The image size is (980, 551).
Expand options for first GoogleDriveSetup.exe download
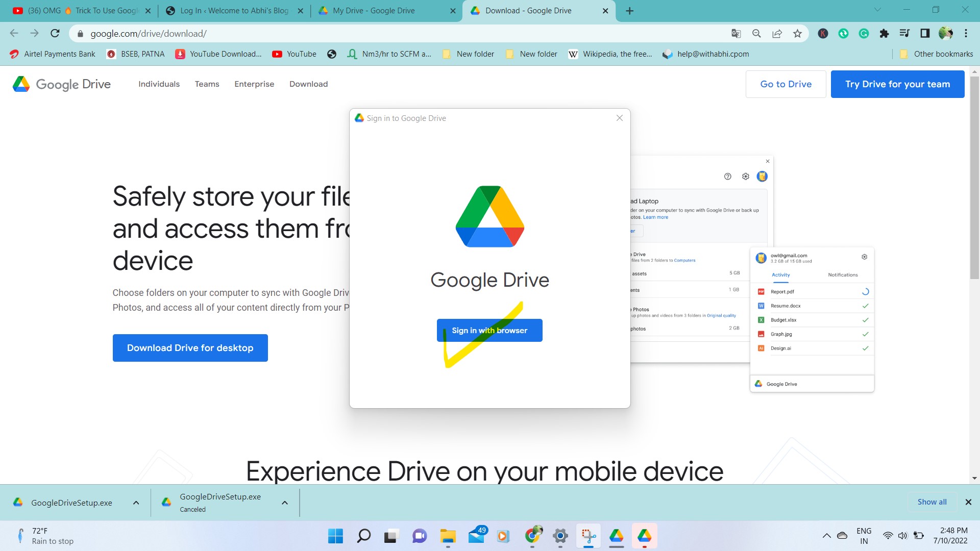[136, 503]
